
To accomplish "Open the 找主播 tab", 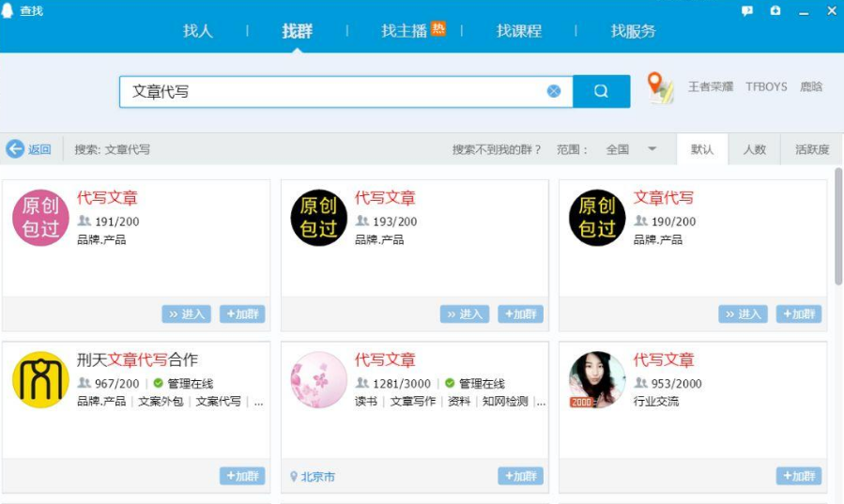I will [405, 31].
